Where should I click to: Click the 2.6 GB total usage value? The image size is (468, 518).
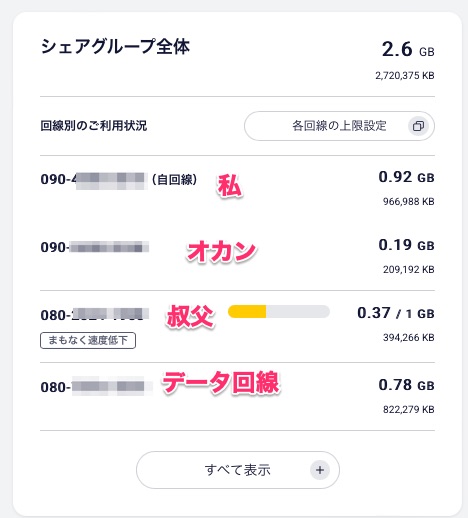coord(408,49)
